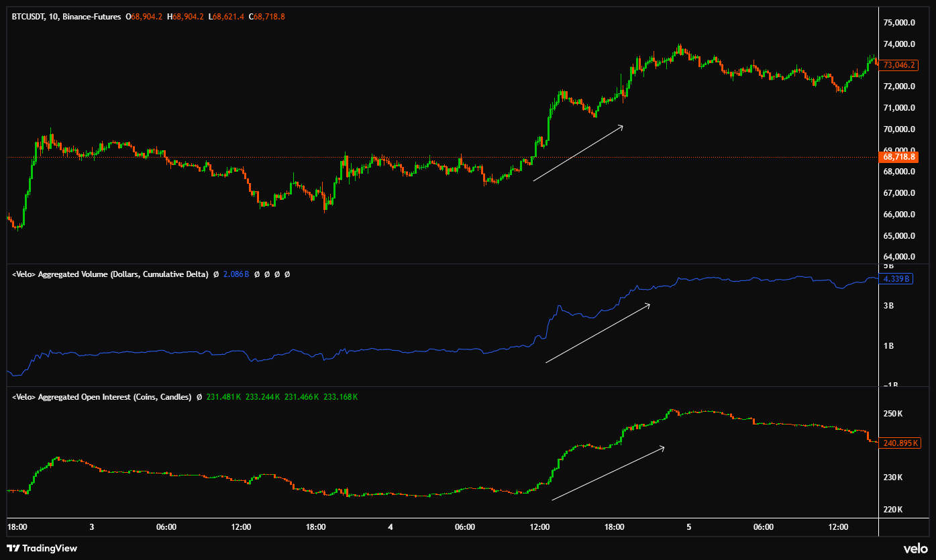The image size is (936, 560).
Task: Select the arrow drawing on Open Interest pane
Action: tap(607, 473)
